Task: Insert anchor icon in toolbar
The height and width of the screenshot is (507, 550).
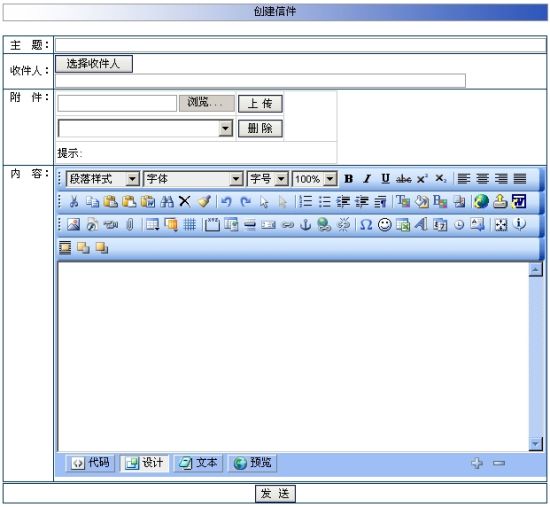Action: point(306,225)
